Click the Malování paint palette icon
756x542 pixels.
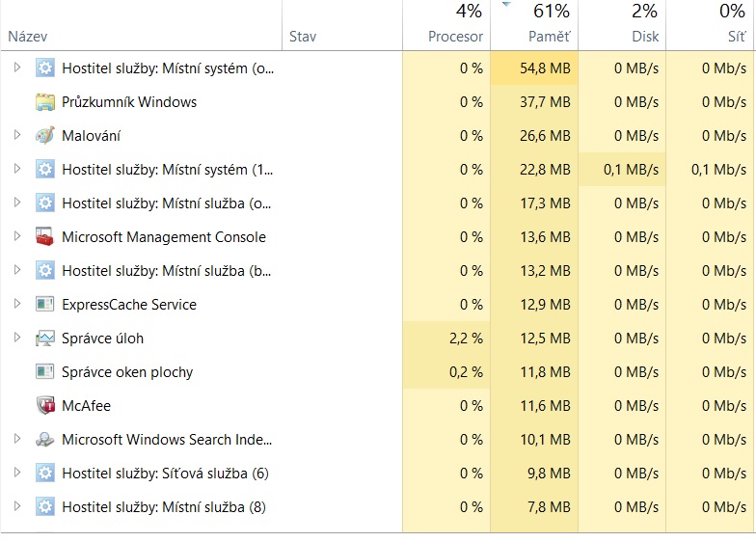click(45, 136)
